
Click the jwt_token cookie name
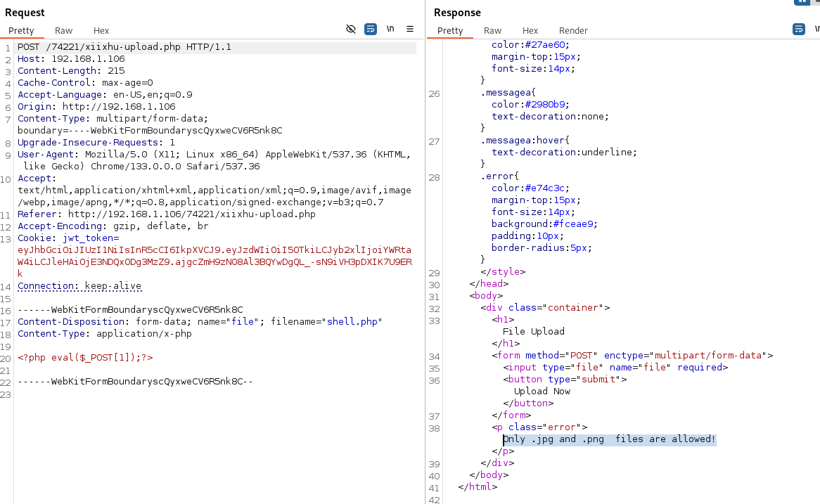click(x=88, y=238)
